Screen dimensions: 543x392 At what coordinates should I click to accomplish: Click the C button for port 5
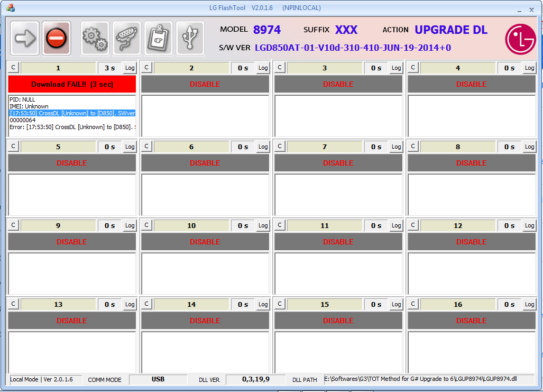coord(13,146)
